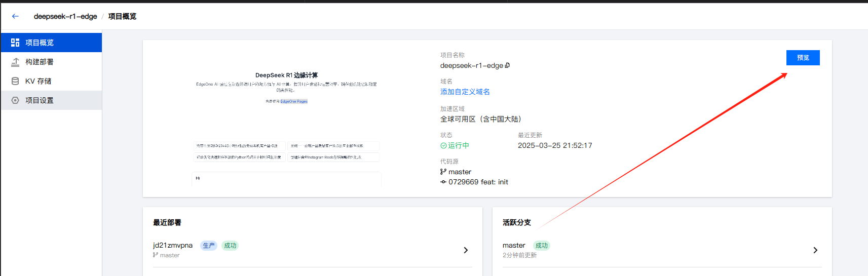868x276 pixels.
Task: Expand the master branch with its chevron
Action: pyautogui.click(x=815, y=250)
